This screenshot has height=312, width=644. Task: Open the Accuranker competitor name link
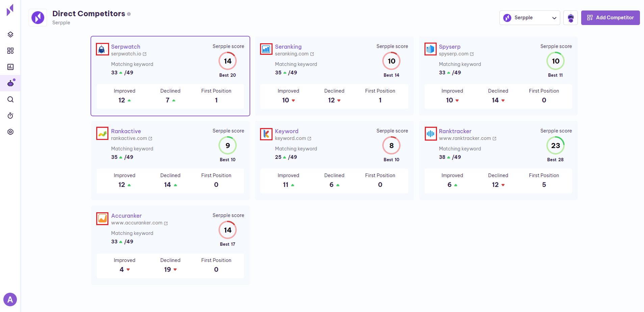pyautogui.click(x=126, y=216)
